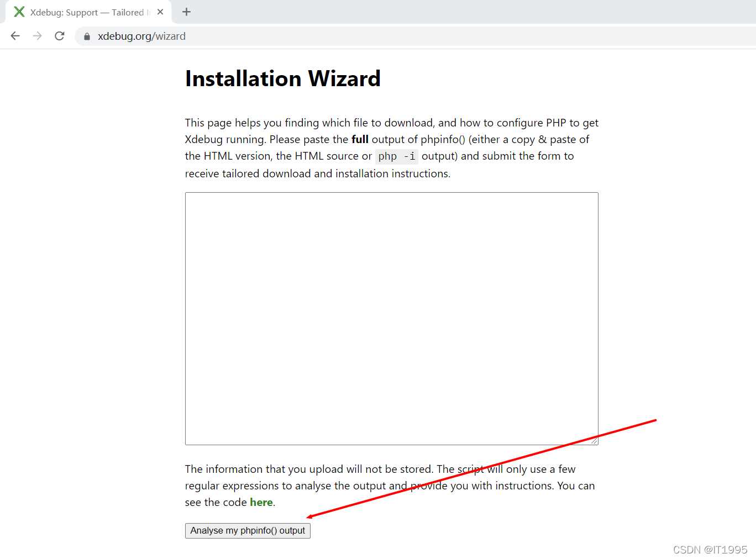Click the bold word 'full'
Image resolution: width=756 pixels, height=559 pixels.
pyautogui.click(x=360, y=139)
